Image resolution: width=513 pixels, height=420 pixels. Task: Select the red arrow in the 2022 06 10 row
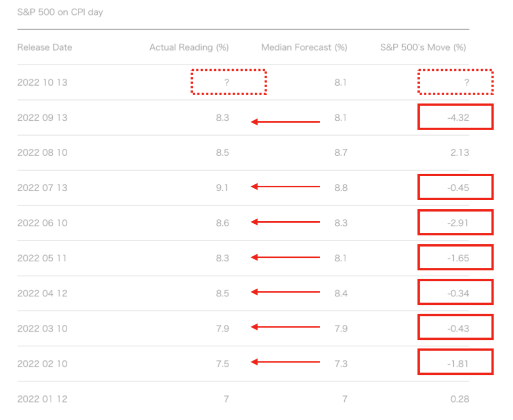(x=285, y=222)
